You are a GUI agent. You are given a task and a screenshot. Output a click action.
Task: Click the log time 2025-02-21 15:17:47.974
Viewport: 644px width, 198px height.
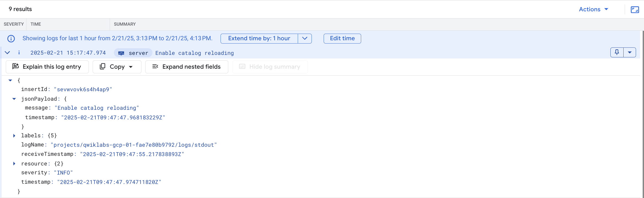pyautogui.click(x=68, y=53)
